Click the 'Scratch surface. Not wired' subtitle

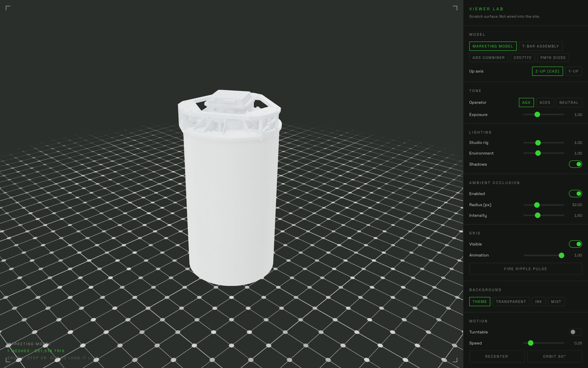pyautogui.click(x=504, y=17)
